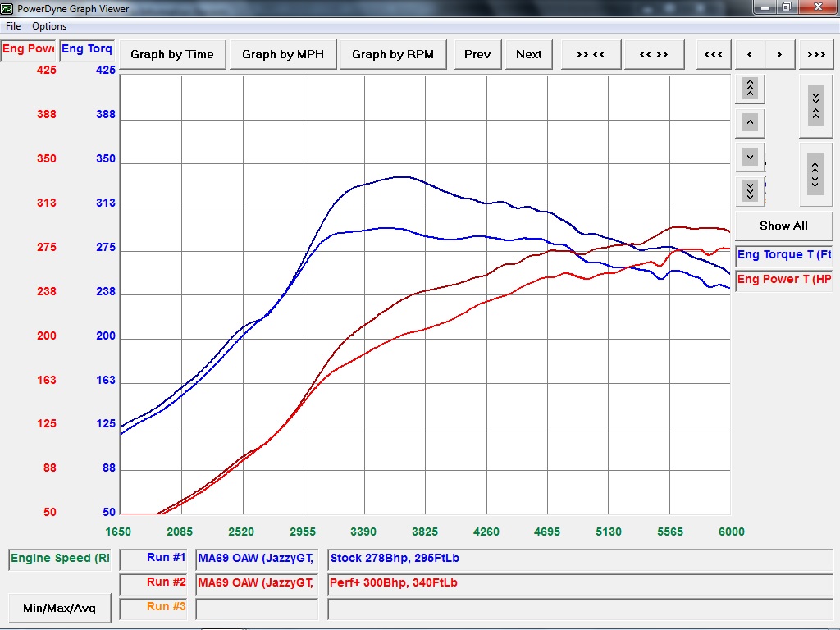Click Run #1 name field MA69 OAW

click(257, 559)
